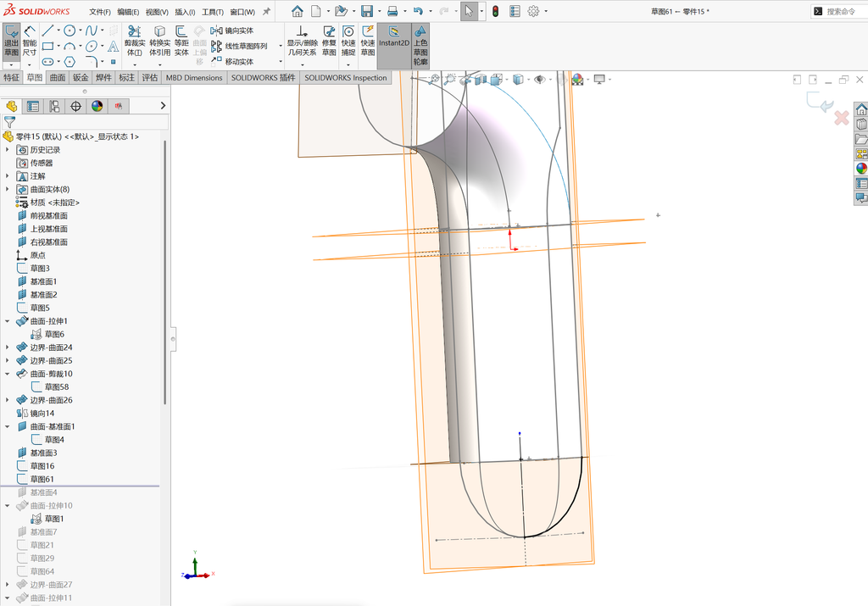The width and height of the screenshot is (868, 606).
Task: Click the Exit Sketch (退出草图) icon
Action: click(11, 41)
